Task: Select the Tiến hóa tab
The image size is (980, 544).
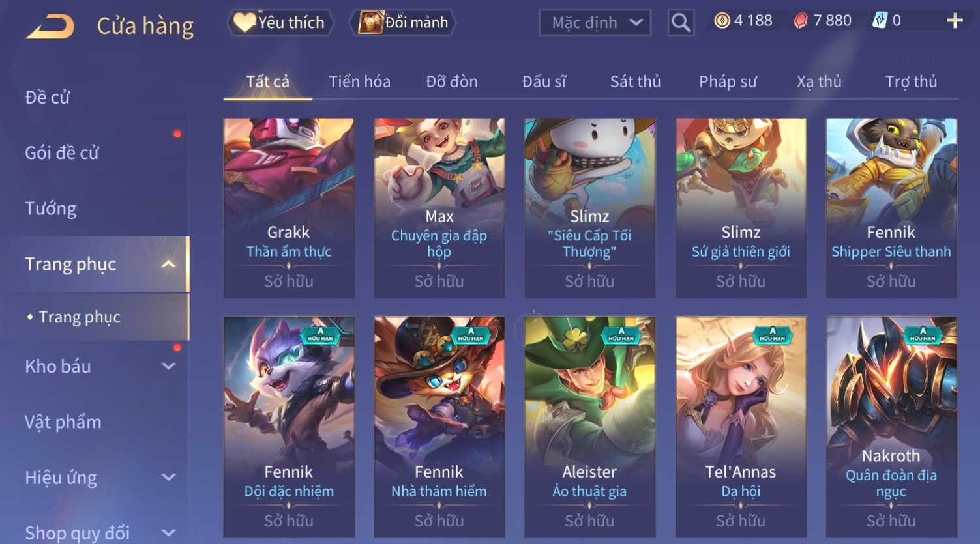Action: pyautogui.click(x=359, y=81)
